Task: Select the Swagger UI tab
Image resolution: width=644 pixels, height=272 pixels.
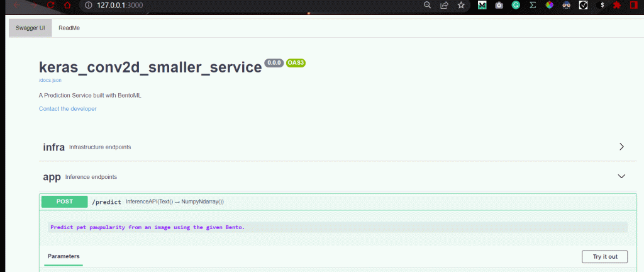Action: [30, 28]
